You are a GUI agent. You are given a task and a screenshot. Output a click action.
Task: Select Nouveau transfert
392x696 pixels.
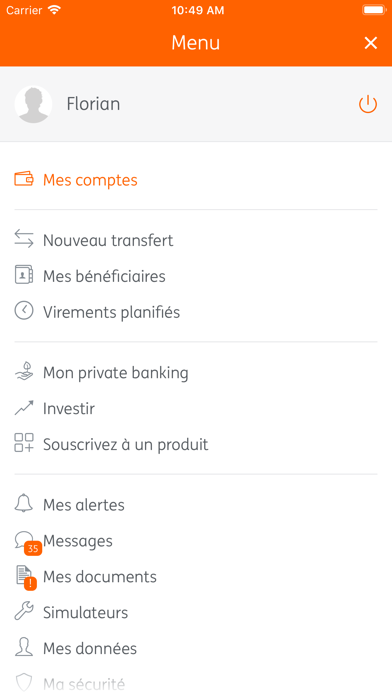click(108, 240)
